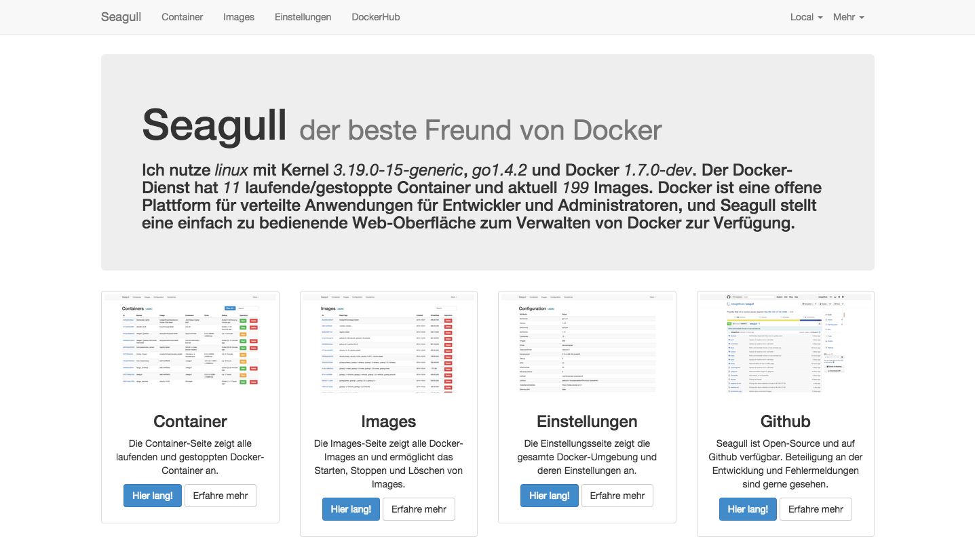Expand the Local dropdown menu
The width and height of the screenshot is (975, 560).
tap(807, 17)
